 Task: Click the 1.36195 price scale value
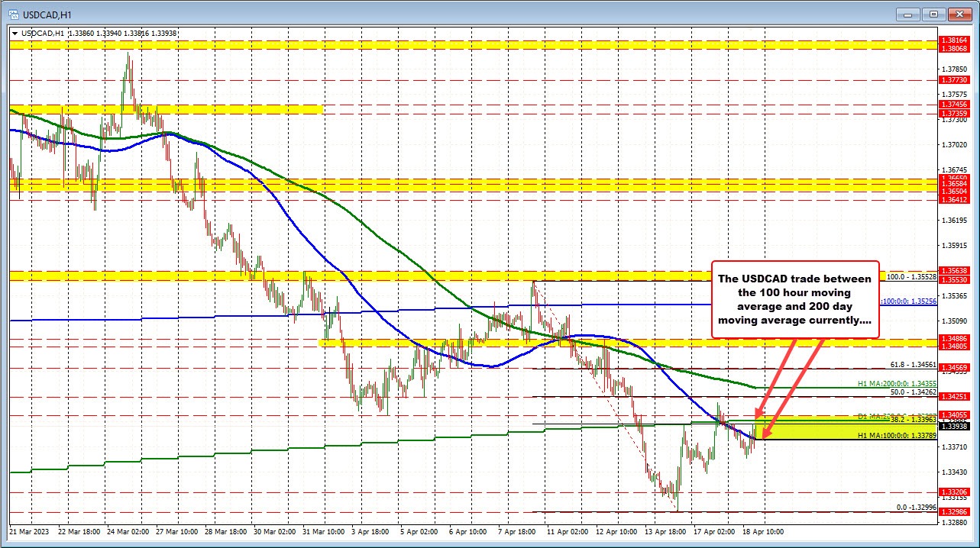click(x=954, y=221)
